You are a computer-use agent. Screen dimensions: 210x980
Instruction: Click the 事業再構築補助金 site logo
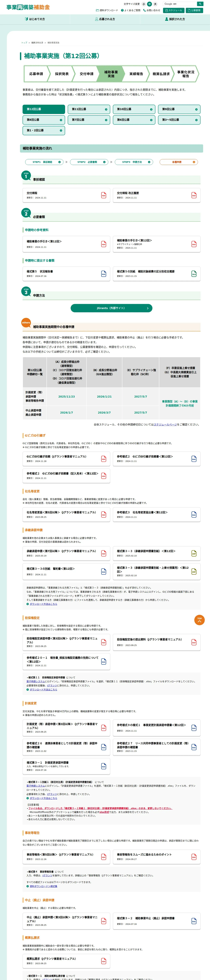coord(28,7)
